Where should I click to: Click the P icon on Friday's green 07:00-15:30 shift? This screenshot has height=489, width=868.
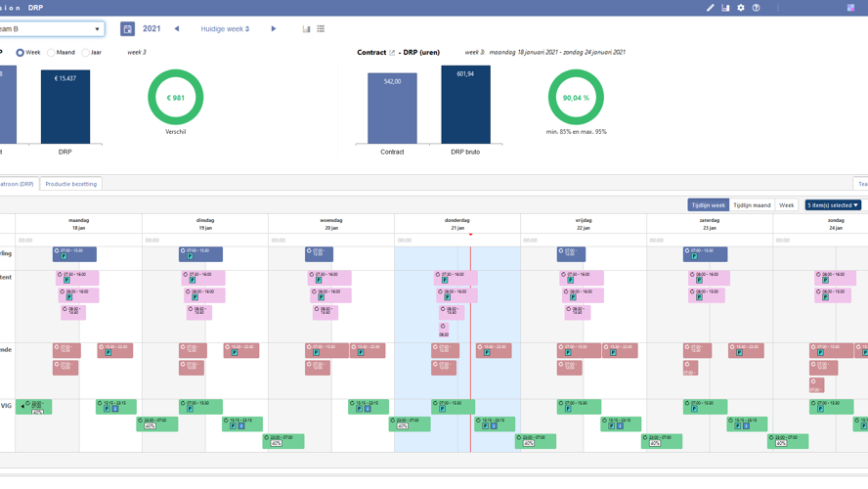click(568, 409)
